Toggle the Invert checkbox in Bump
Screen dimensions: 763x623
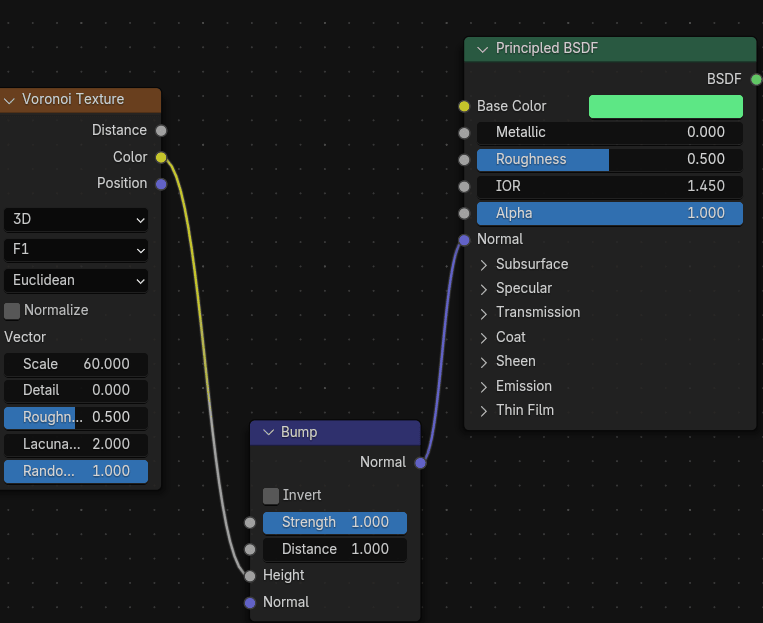(x=271, y=495)
